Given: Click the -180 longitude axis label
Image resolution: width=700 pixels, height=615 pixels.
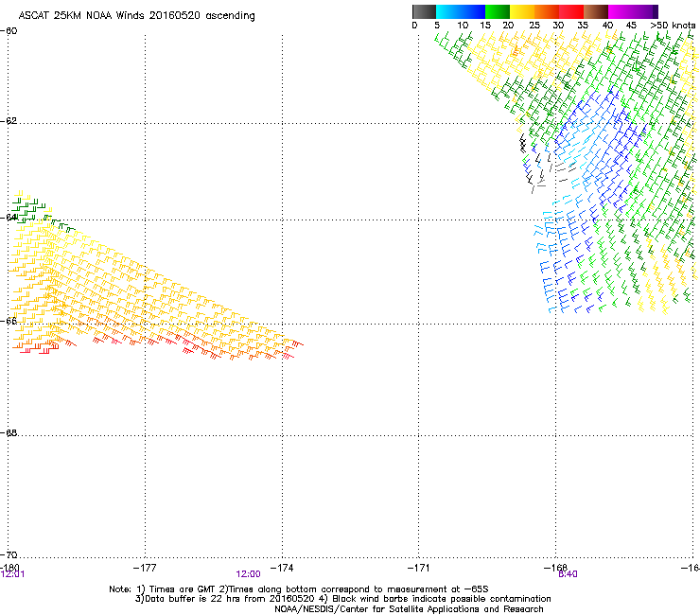Looking at the screenshot, I should tap(9, 567).
